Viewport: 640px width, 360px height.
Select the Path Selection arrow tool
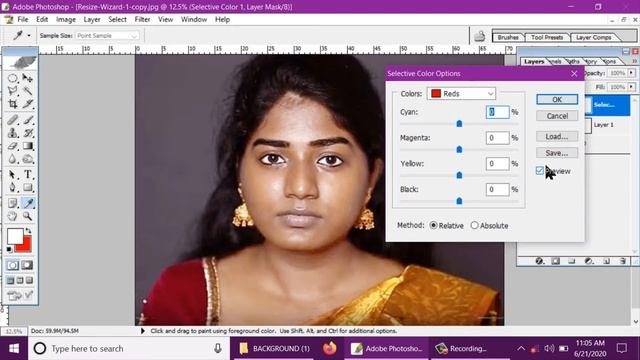13,175
